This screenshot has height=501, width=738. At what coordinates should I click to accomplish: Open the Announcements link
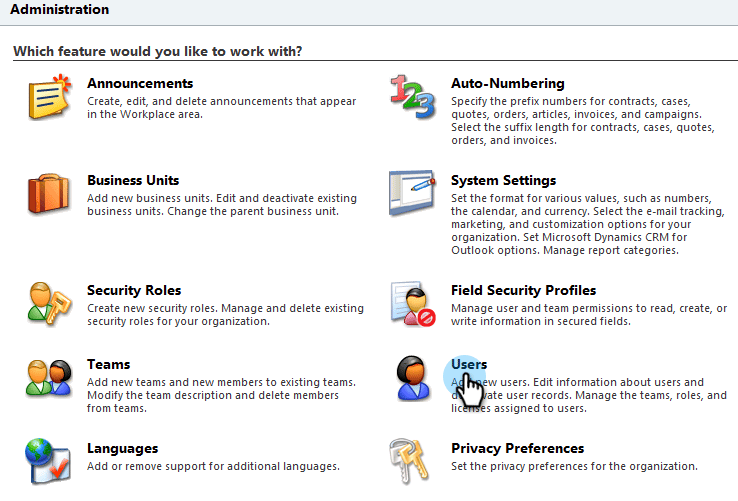pyautogui.click(x=140, y=83)
